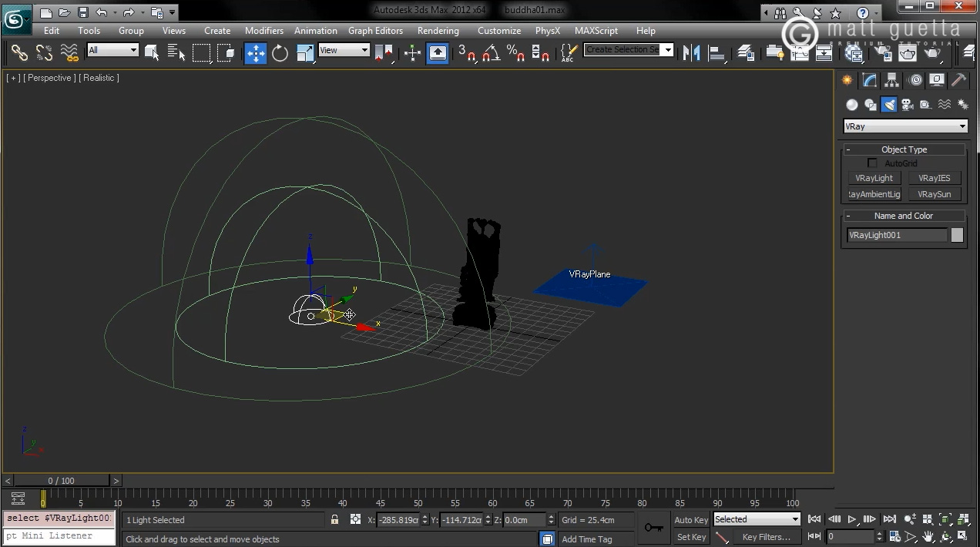
Task: Select the Helpers category icon
Action: point(926,105)
